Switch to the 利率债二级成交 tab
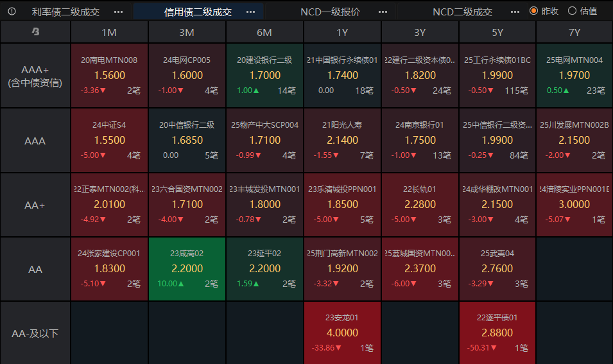Viewport: 613px width, 364px height. coord(65,12)
